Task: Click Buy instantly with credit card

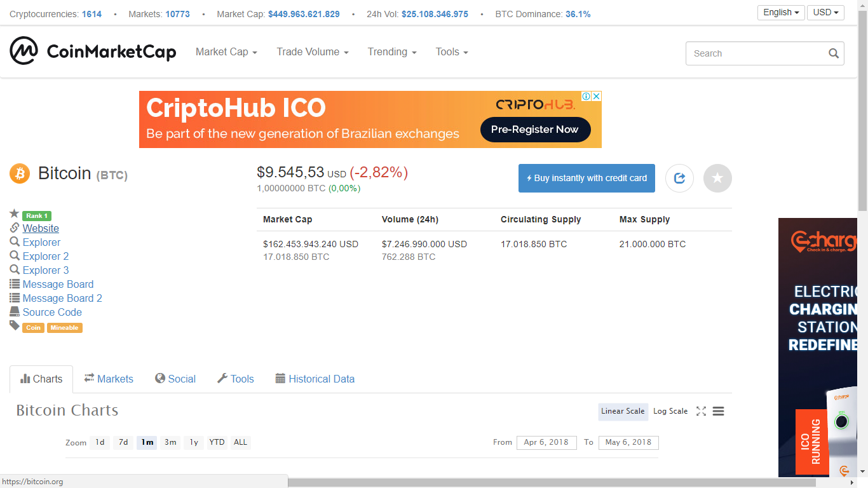Action: click(587, 178)
